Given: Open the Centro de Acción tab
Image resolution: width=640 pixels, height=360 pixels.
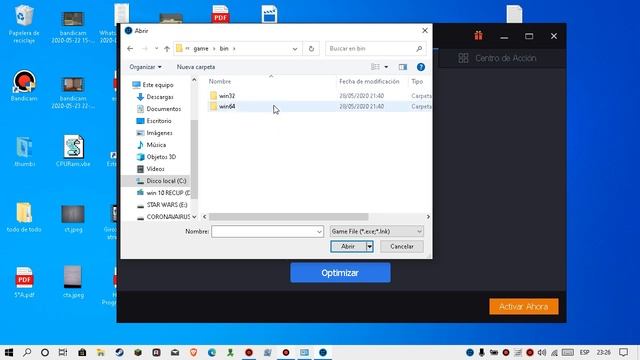Looking at the screenshot, I should pyautogui.click(x=497, y=58).
